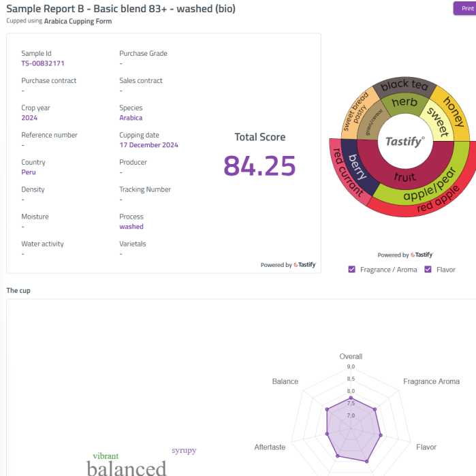476x476 pixels.
Task: Click the syrupy descriptor in word cloud
Action: pyautogui.click(x=184, y=450)
